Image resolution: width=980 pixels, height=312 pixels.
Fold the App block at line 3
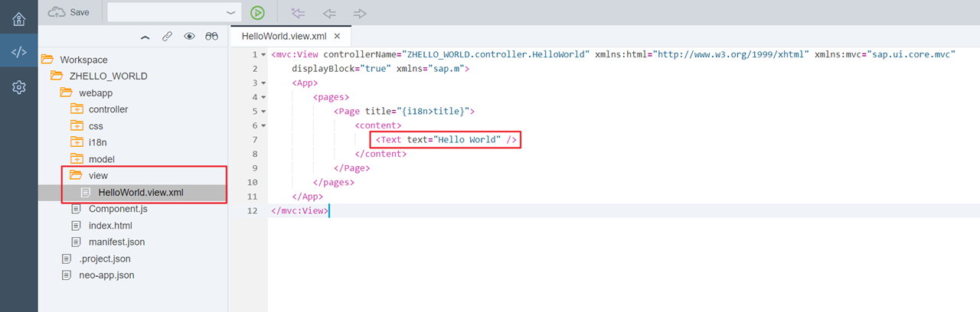coord(263,83)
